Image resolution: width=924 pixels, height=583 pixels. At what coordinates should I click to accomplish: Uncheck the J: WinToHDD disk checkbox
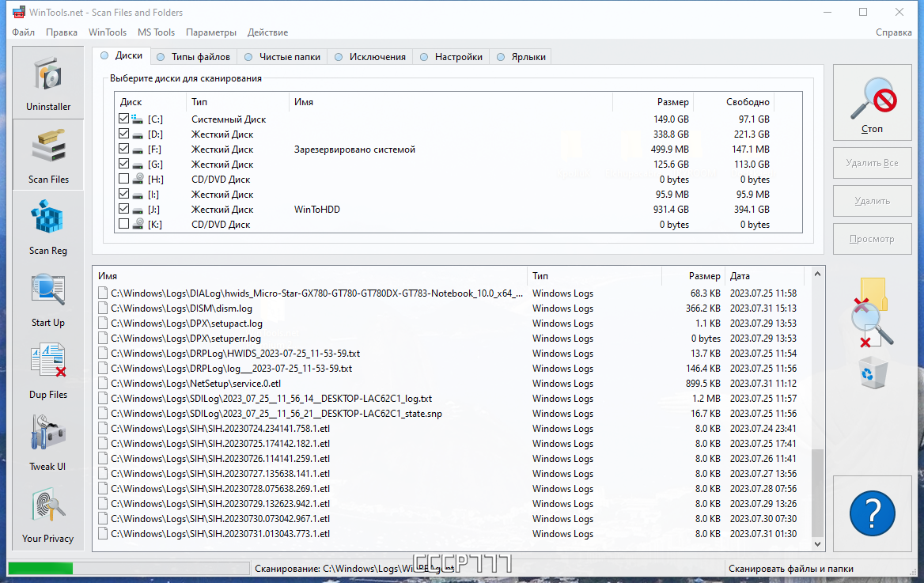click(x=123, y=209)
